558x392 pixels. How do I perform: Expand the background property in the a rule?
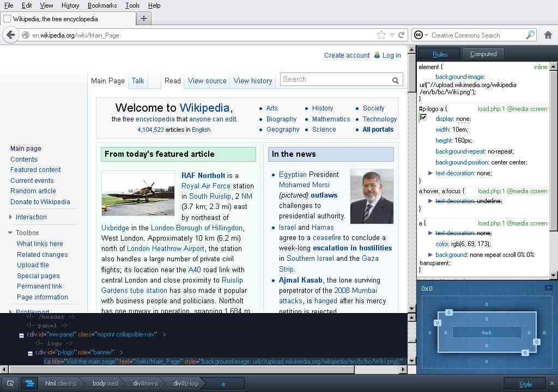click(x=430, y=255)
